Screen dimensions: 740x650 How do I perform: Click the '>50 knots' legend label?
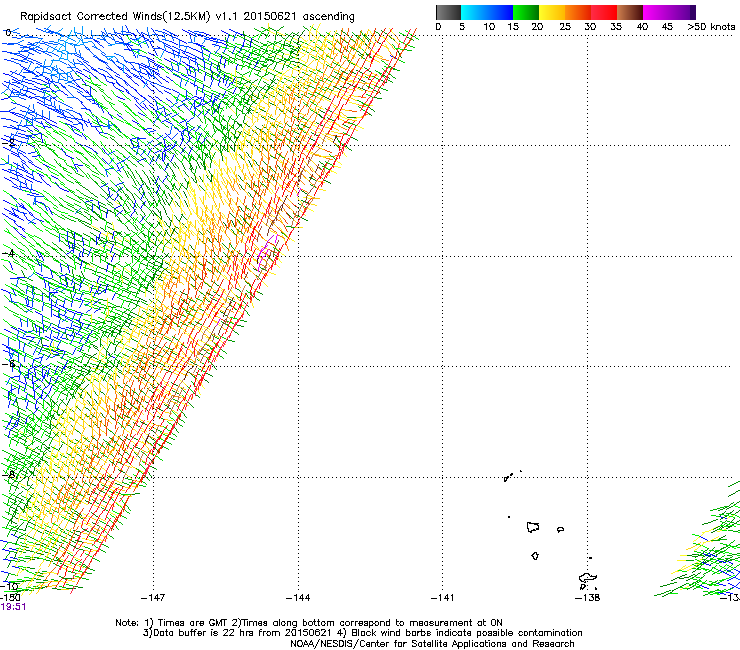[711, 26]
